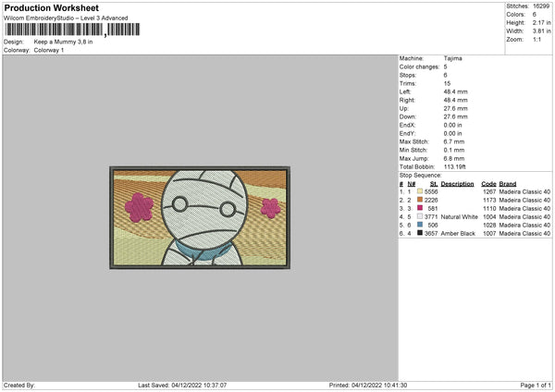This screenshot has width=555, height=392.
Task: Click the design name Keep a Mummy 3,8 in
Action: 63,42
